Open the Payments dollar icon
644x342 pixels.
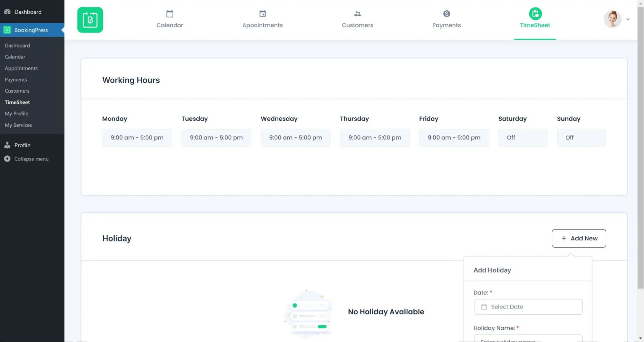pyautogui.click(x=446, y=14)
